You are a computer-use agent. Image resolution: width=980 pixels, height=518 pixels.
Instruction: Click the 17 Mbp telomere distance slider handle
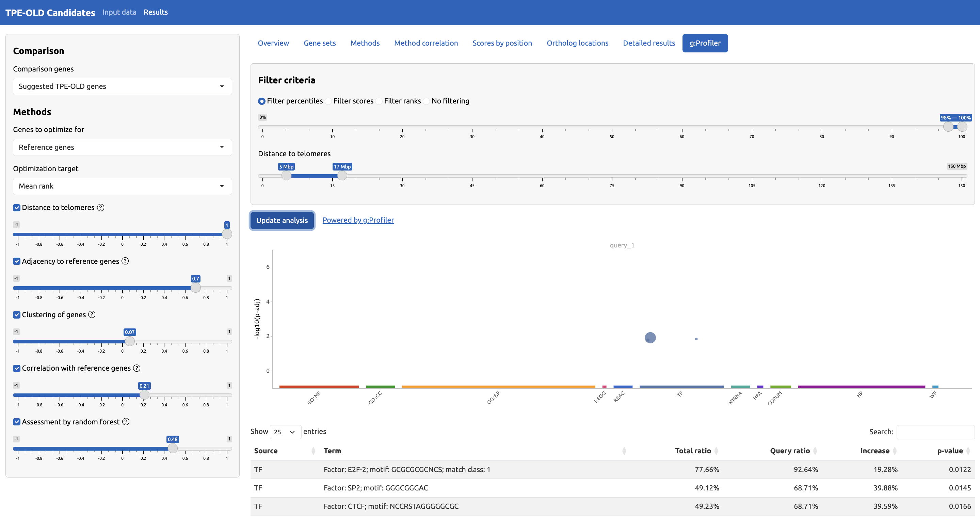[342, 176]
